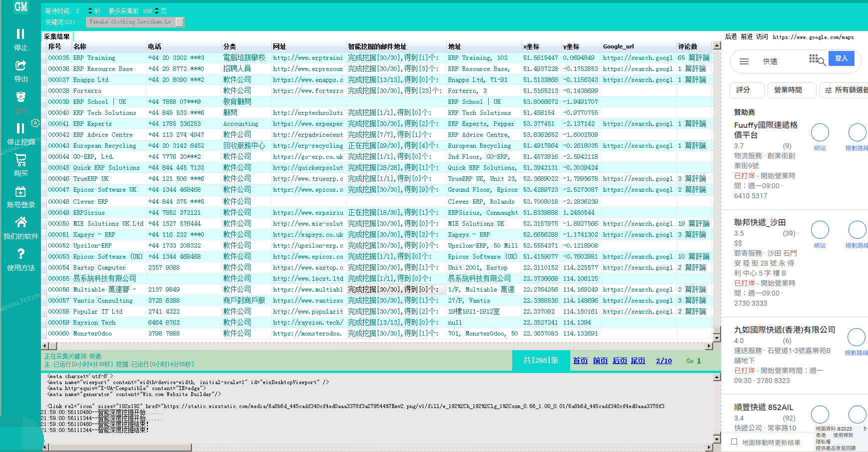Click the 电话 column header

tap(184, 46)
